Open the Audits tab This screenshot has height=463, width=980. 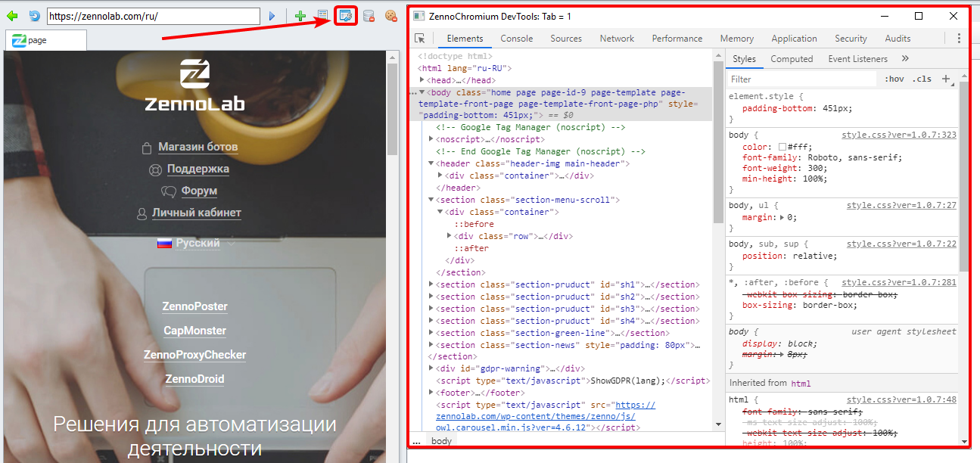click(x=898, y=39)
